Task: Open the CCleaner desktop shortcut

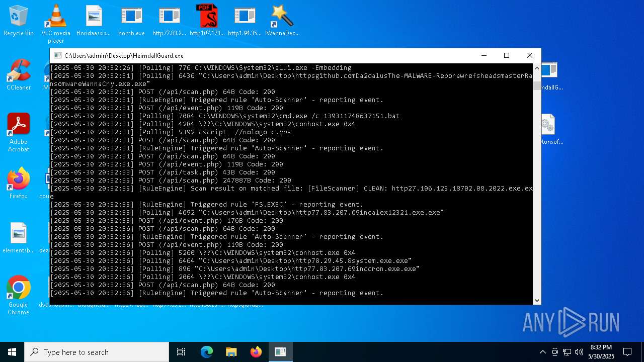Action: [x=19, y=75]
